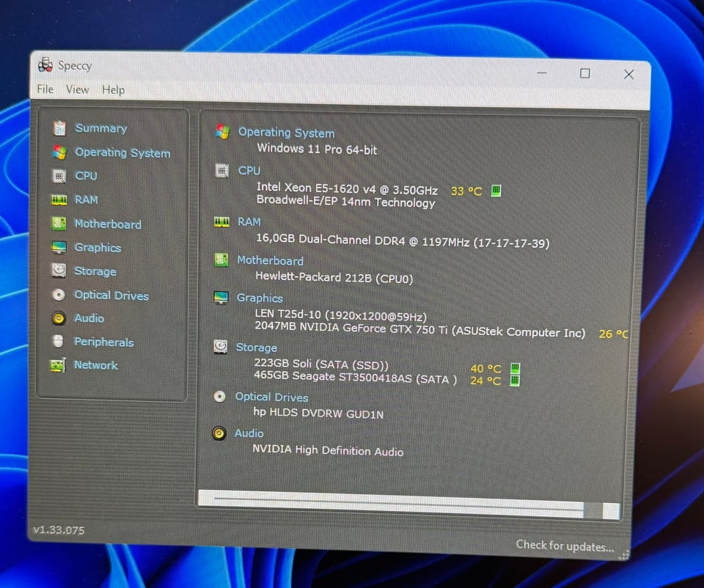Open Audio heading link in summary pane
The height and width of the screenshot is (588, 704).
(x=249, y=433)
